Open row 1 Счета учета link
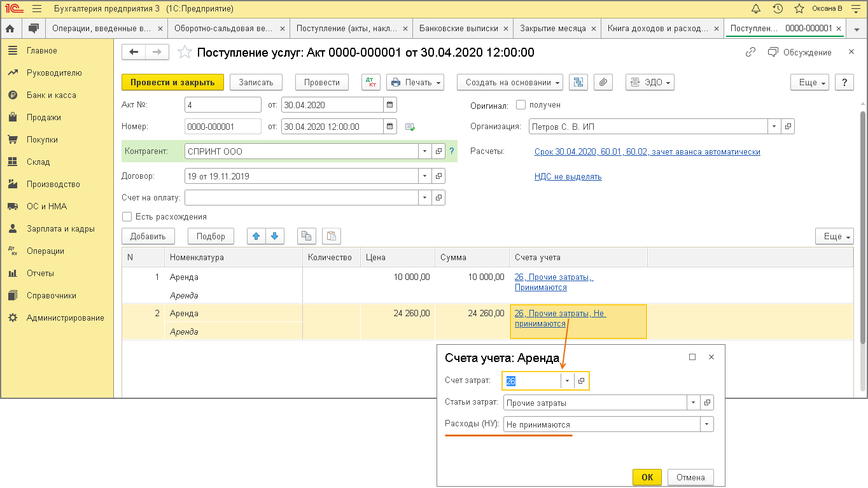This screenshot has height=488, width=868. (x=554, y=282)
